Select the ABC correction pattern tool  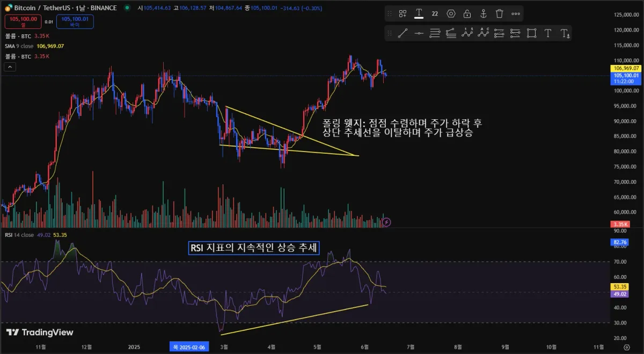pyautogui.click(x=484, y=33)
